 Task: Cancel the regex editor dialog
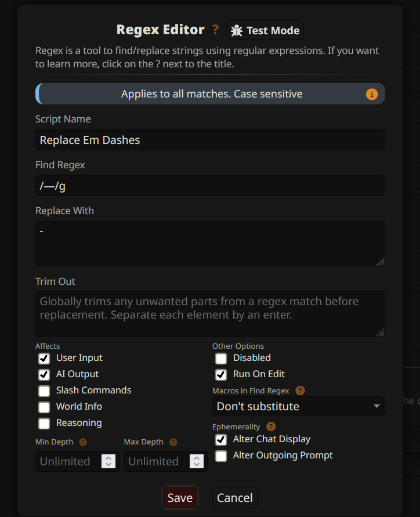(234, 498)
